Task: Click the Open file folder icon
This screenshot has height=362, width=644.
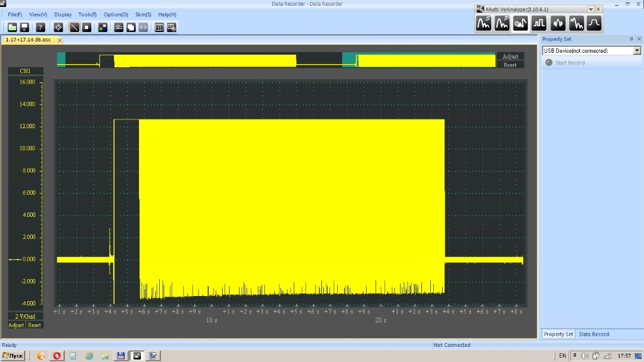Action: [x=13, y=28]
